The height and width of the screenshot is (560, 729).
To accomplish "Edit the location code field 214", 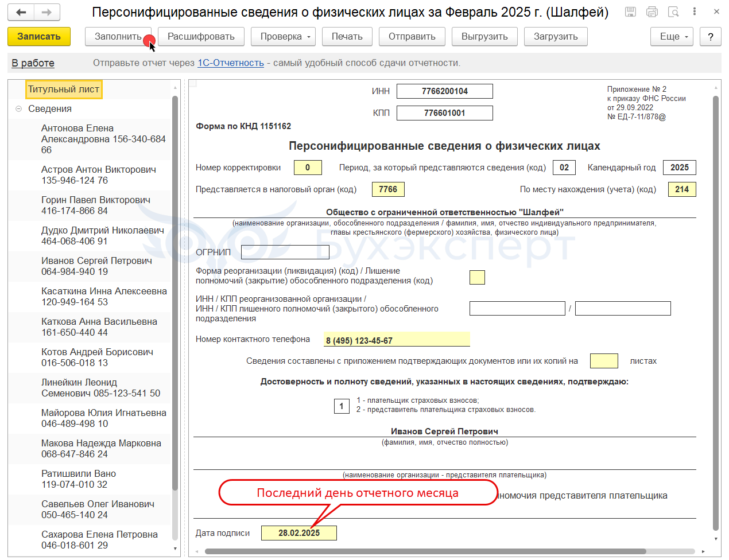I will pos(682,189).
